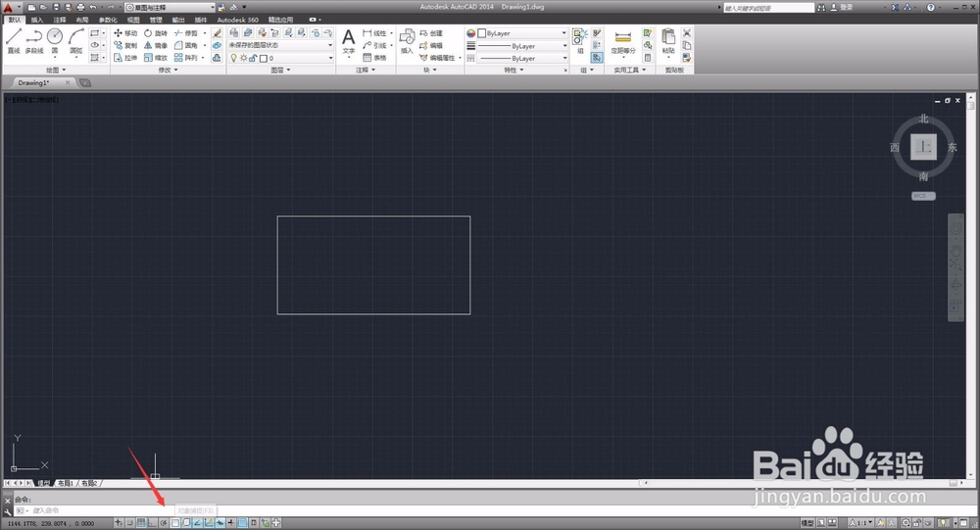
Task: Expand the Modify (修改) panel
Action: (168, 70)
